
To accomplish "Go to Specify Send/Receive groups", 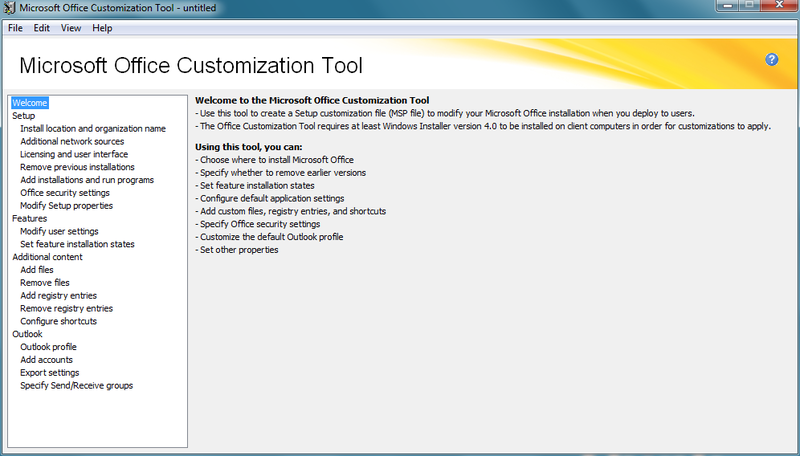I will 77,385.
